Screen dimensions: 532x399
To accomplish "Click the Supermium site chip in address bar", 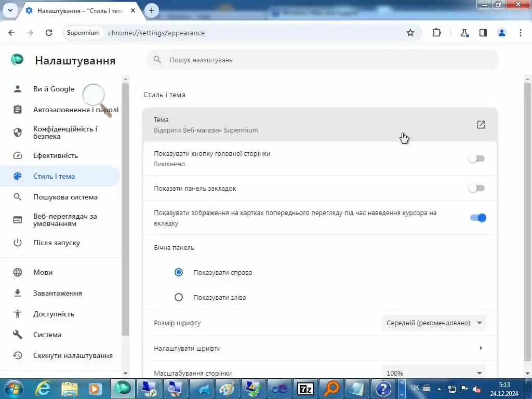I will (83, 33).
